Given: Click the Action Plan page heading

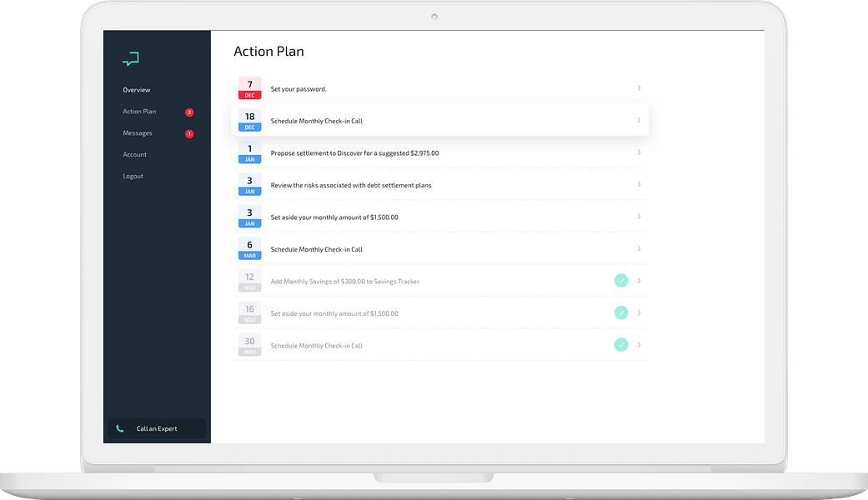Looking at the screenshot, I should click(x=268, y=51).
